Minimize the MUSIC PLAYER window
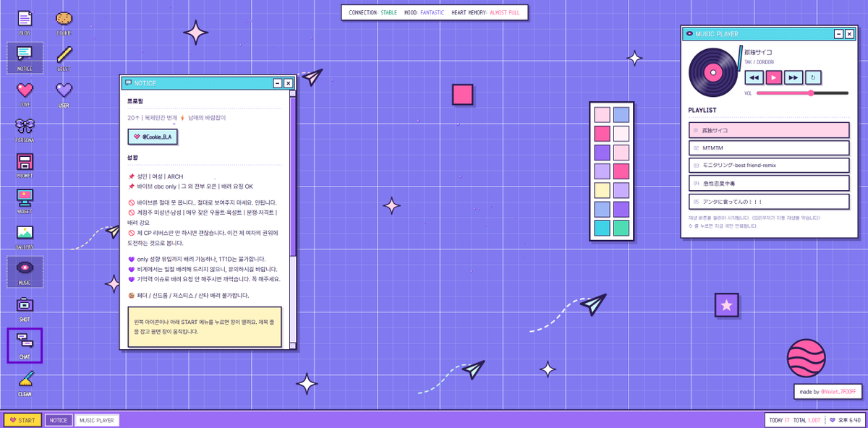The width and height of the screenshot is (868, 428). click(x=838, y=34)
